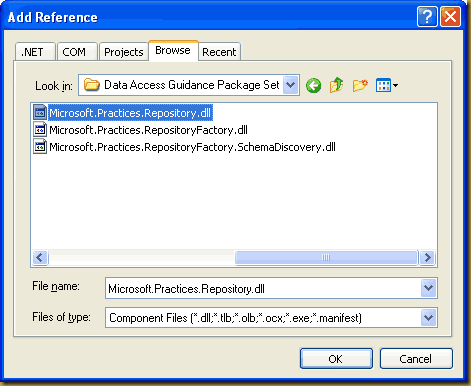The height and width of the screenshot is (386, 471).
Task: Go up one folder level
Action: (336, 85)
